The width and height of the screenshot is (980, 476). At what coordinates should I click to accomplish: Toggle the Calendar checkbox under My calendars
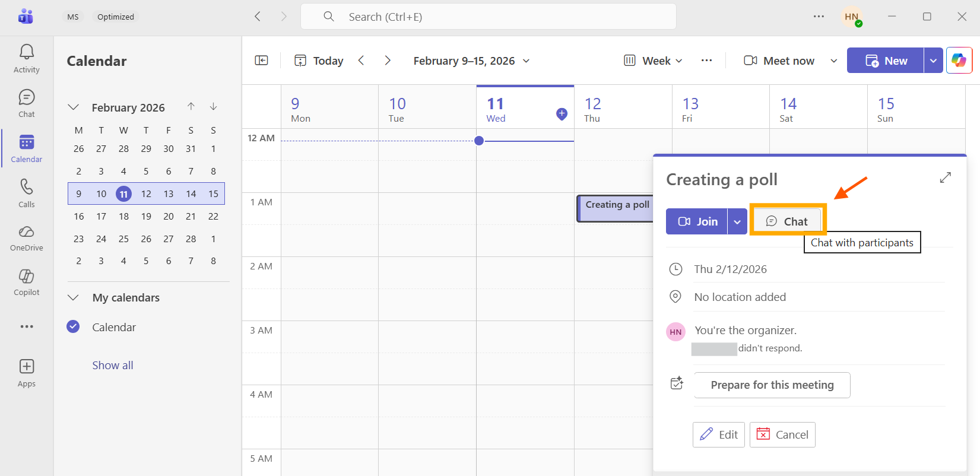73,326
